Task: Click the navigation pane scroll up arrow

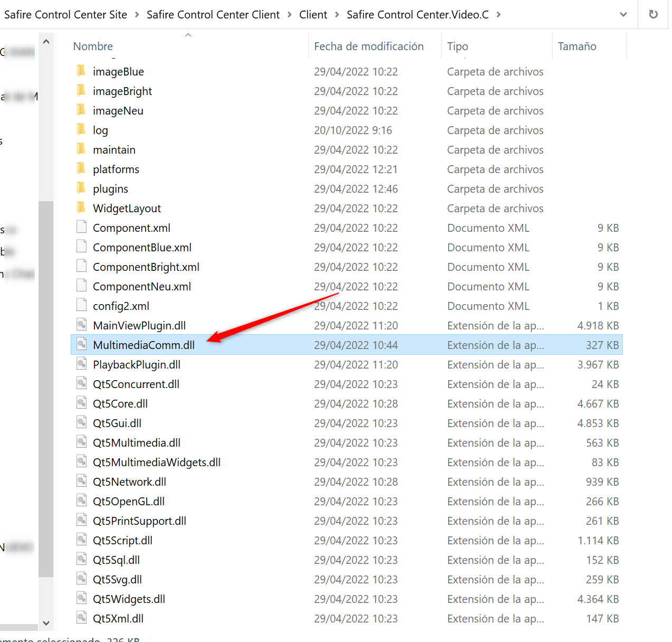Action: tap(46, 42)
